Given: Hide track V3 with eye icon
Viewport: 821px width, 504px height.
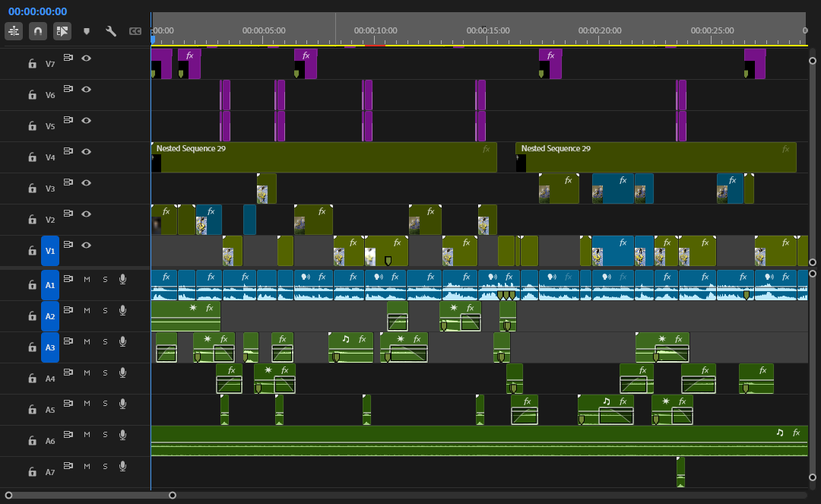Looking at the screenshot, I should pyautogui.click(x=87, y=182).
